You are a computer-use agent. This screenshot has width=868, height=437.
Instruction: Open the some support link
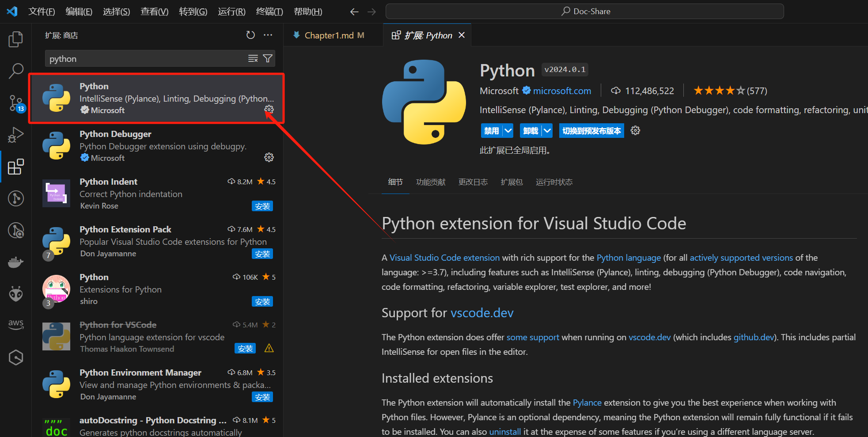point(533,337)
